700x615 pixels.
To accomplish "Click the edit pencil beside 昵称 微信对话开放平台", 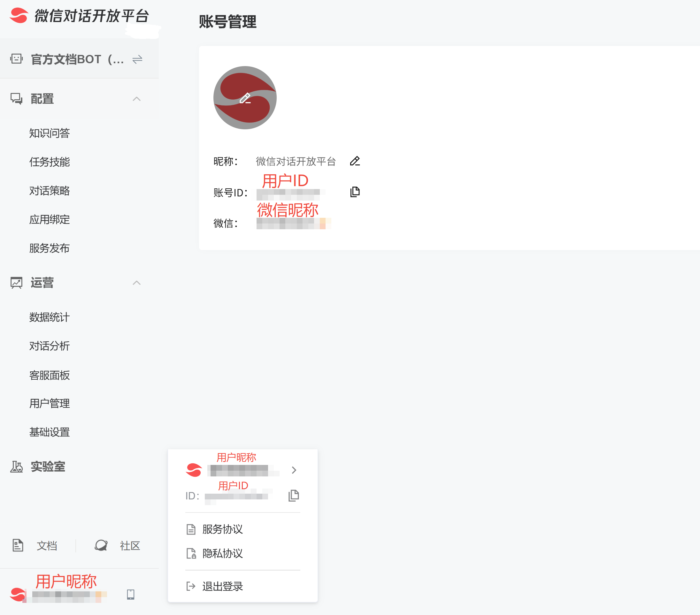I will pyautogui.click(x=355, y=161).
